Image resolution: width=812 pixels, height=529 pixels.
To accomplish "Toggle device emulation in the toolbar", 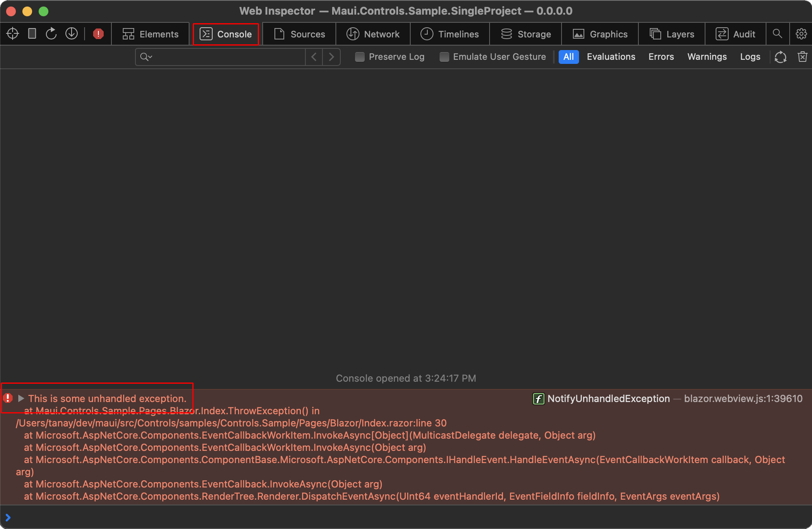I will 32,34.
